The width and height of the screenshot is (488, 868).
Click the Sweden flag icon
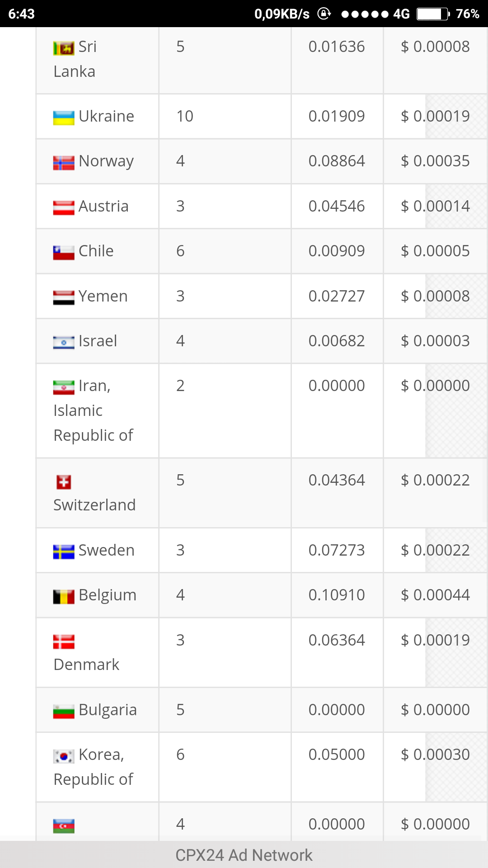pyautogui.click(x=64, y=552)
